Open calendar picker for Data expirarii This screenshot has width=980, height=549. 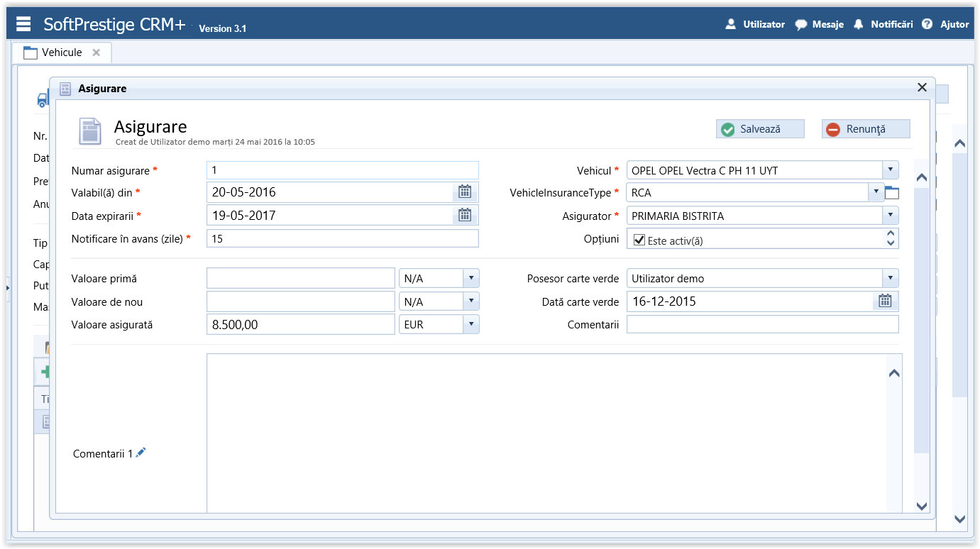[465, 215]
